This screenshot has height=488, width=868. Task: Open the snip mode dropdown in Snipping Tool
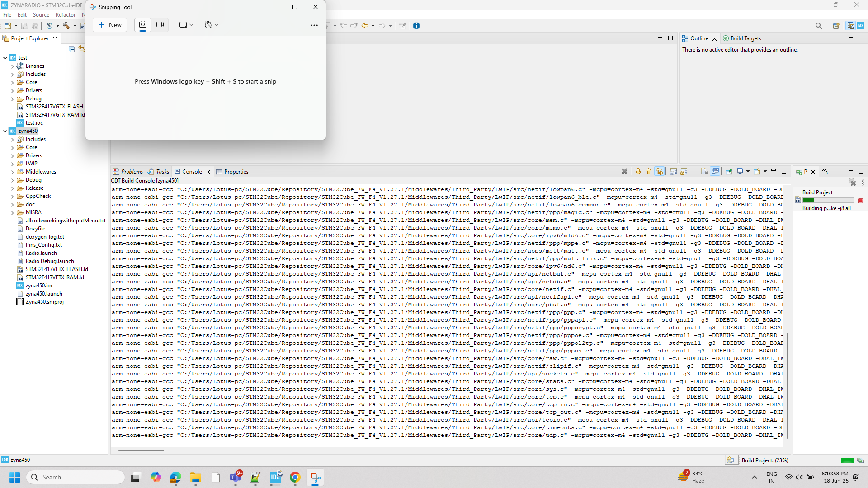click(x=185, y=25)
